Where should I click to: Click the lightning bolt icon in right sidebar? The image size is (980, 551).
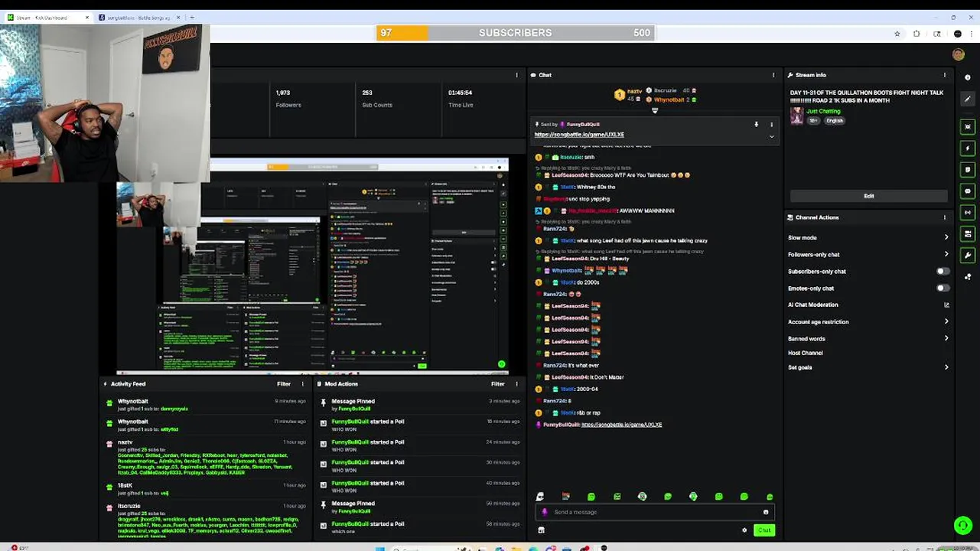coord(968,148)
